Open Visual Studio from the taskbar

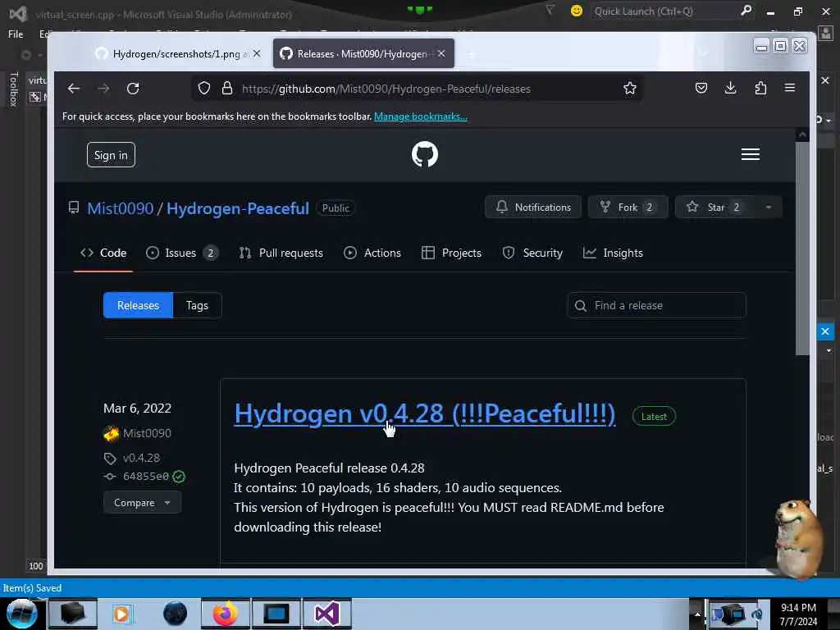pos(326,614)
